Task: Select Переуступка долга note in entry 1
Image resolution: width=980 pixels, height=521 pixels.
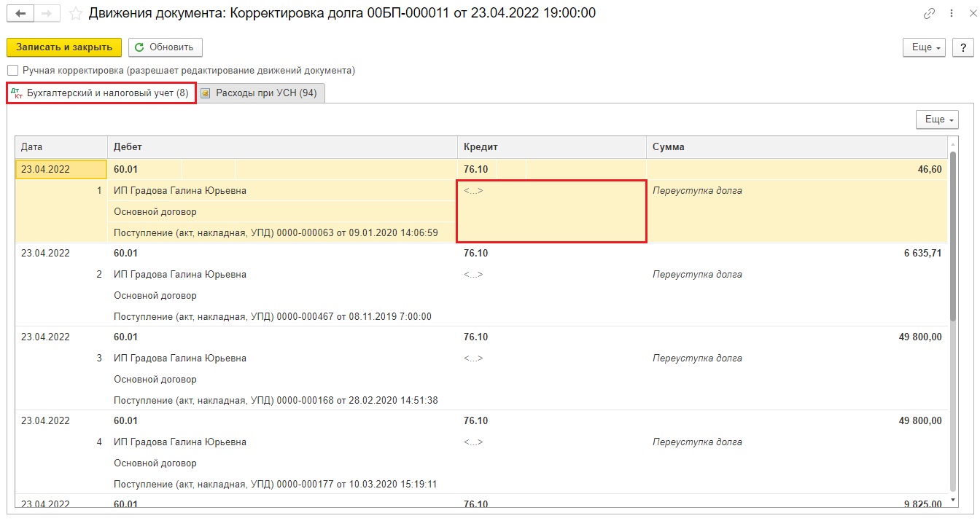Action: [698, 191]
